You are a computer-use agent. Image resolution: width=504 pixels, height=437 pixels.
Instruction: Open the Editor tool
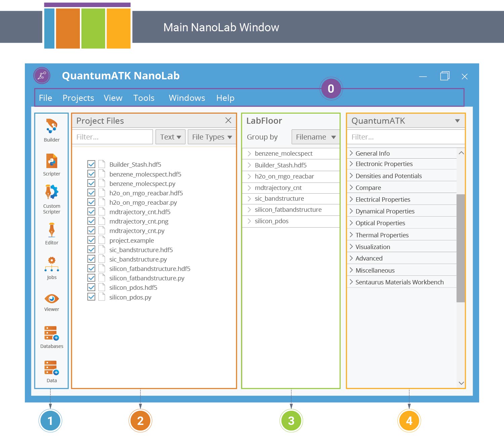coord(52,234)
